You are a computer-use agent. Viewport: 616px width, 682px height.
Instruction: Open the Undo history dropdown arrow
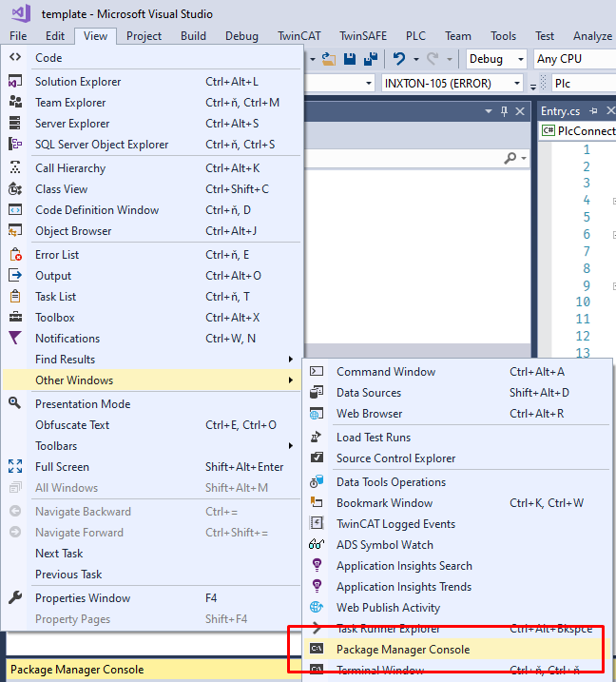click(x=416, y=59)
